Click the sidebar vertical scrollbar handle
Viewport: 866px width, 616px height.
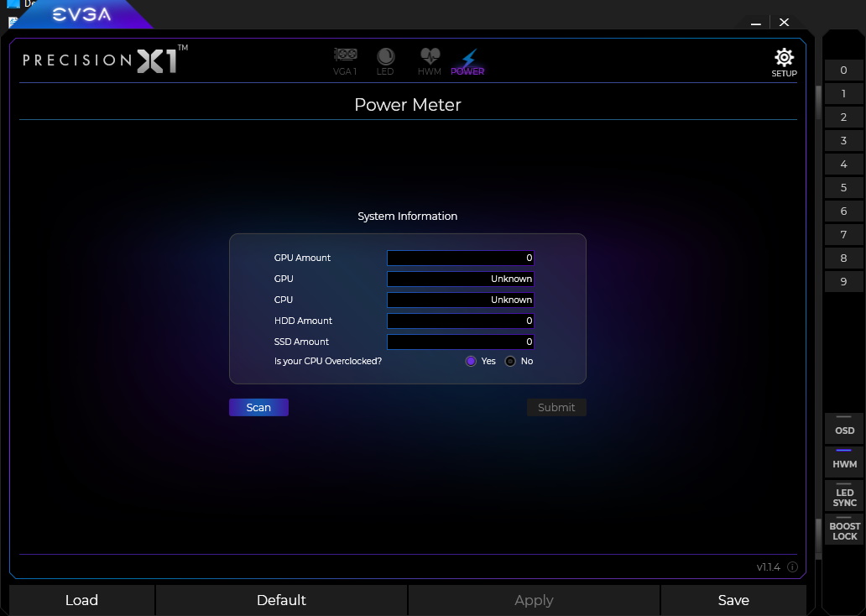(819, 102)
